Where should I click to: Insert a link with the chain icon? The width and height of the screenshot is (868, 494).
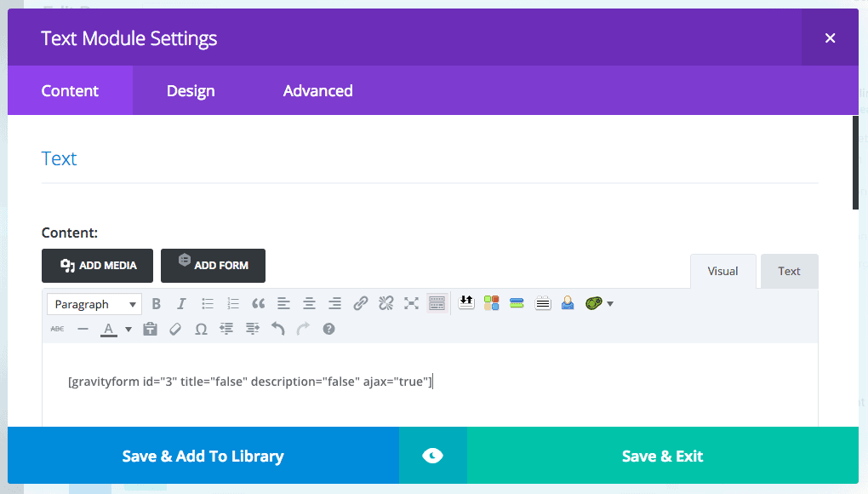(360, 303)
